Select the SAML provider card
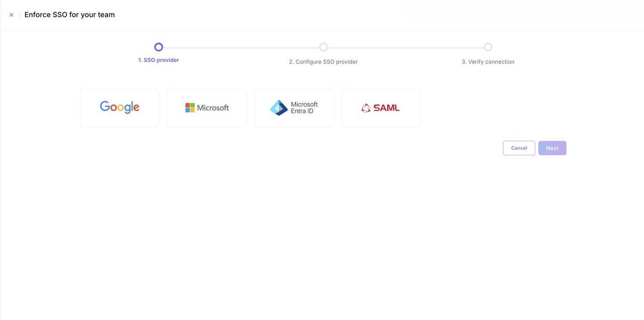 (x=381, y=108)
